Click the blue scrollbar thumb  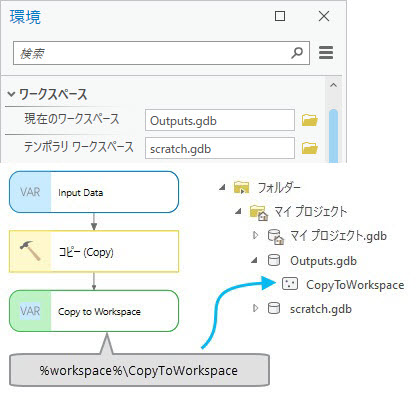pyautogui.click(x=333, y=136)
